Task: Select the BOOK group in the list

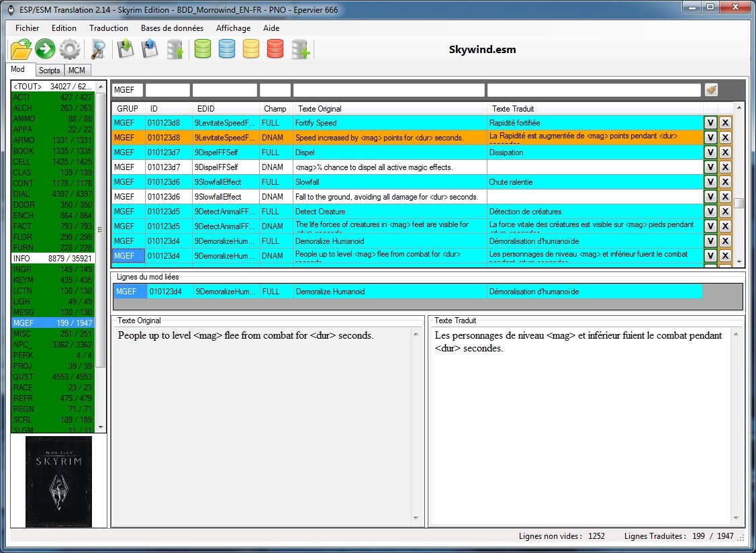Action: (x=52, y=151)
